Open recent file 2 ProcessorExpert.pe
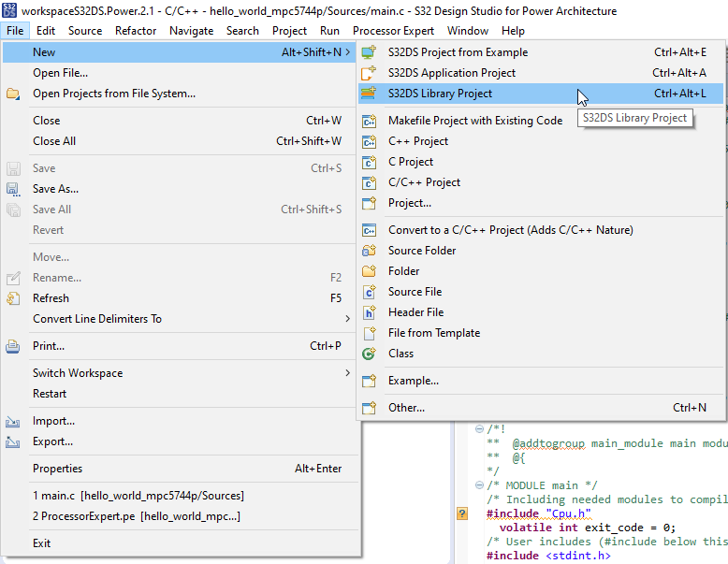728x564 pixels. 181,516
